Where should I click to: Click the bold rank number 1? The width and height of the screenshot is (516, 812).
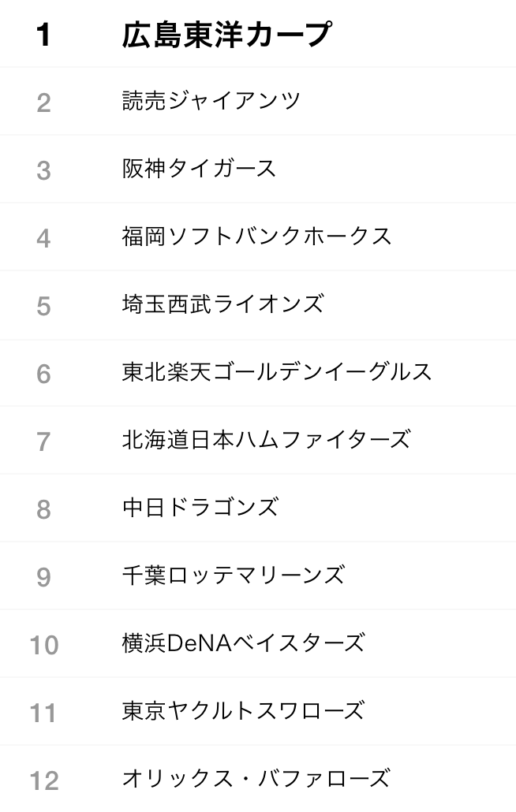point(43,35)
